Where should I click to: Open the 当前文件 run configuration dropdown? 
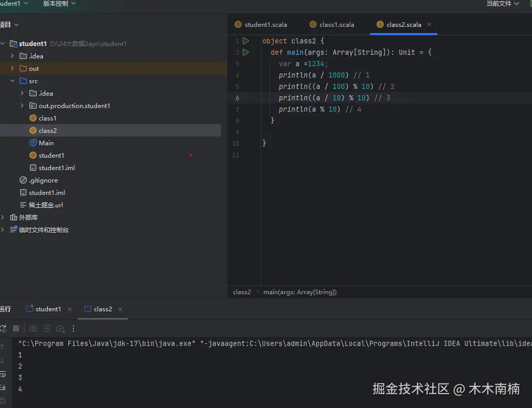pos(502,4)
